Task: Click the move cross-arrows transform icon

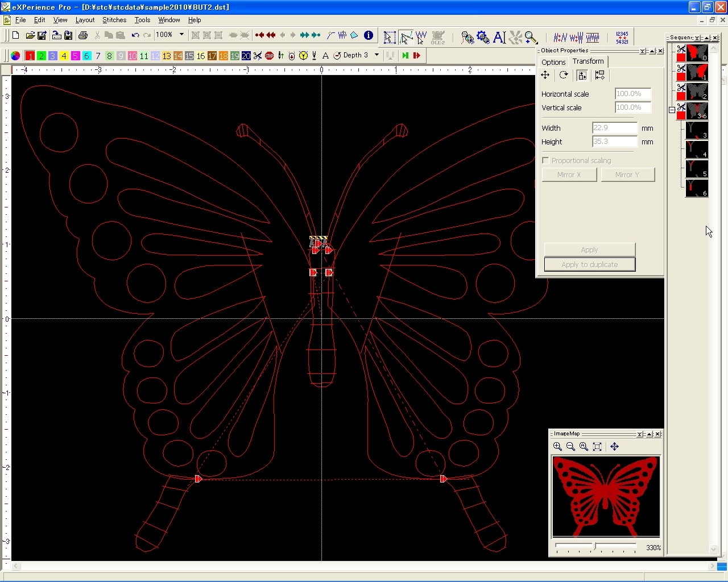Action: point(545,75)
